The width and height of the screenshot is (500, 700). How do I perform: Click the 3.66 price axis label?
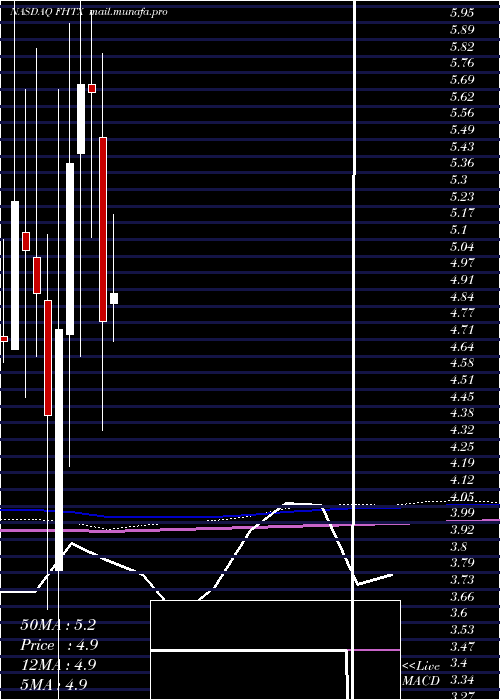462,596
